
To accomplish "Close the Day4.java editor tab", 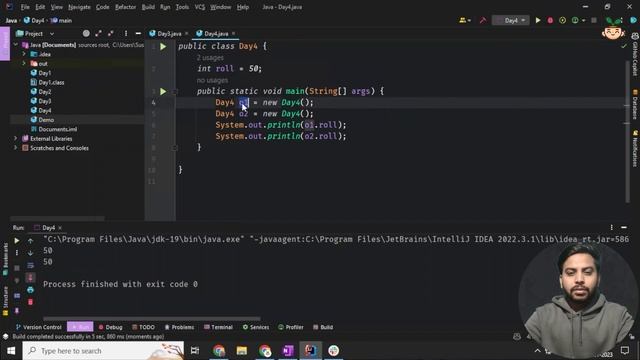I will [x=233, y=33].
